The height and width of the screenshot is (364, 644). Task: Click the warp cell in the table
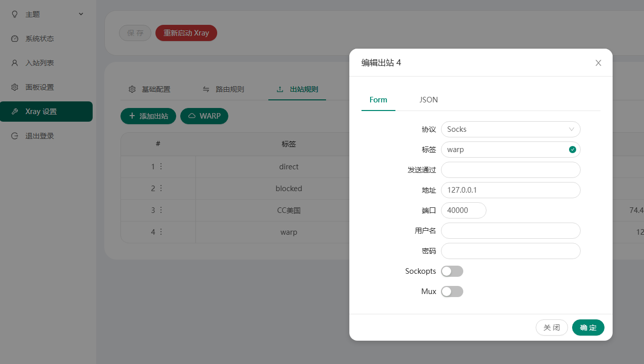(289, 232)
